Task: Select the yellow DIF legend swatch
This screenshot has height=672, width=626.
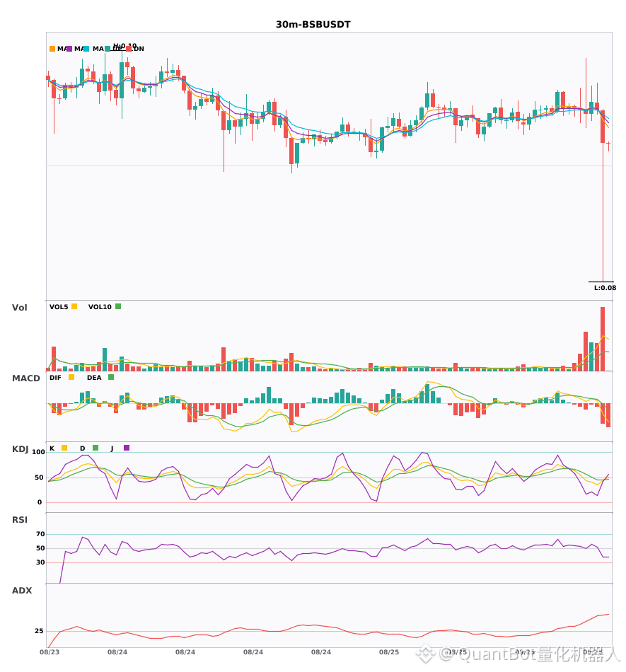Action: click(x=71, y=377)
